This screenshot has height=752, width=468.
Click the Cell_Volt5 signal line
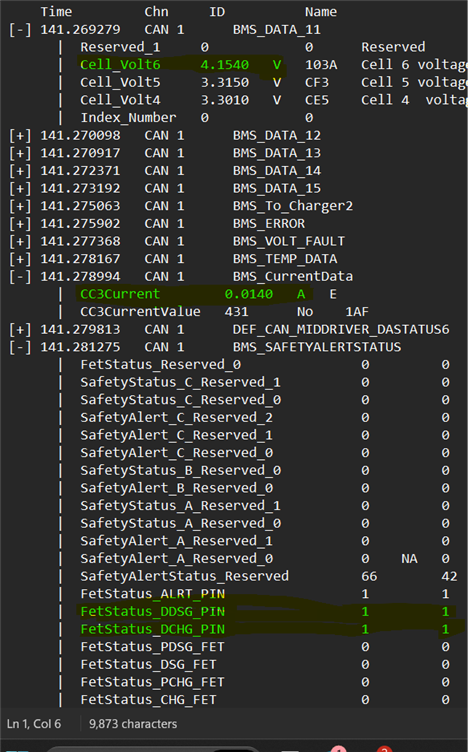coord(205,82)
